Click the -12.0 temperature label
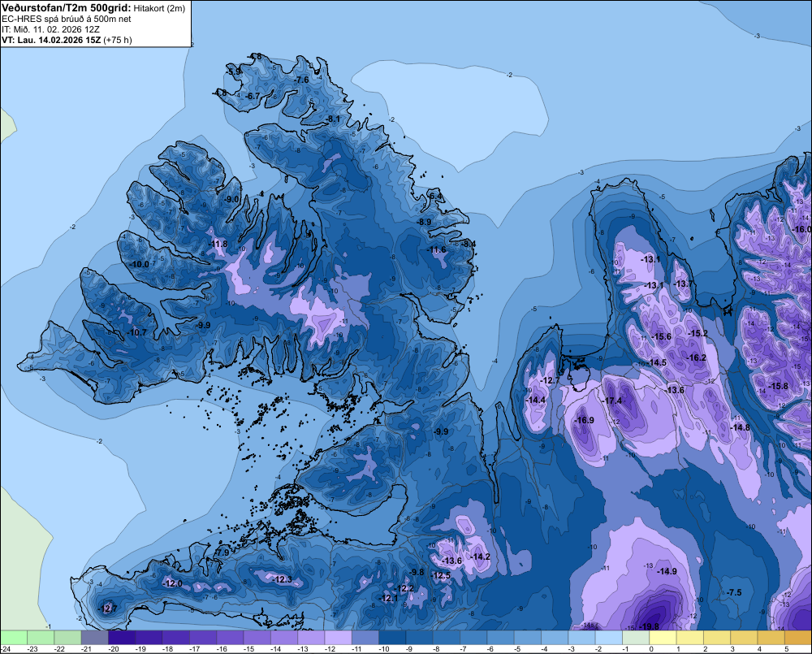This screenshot has width=812, height=654. (x=172, y=583)
